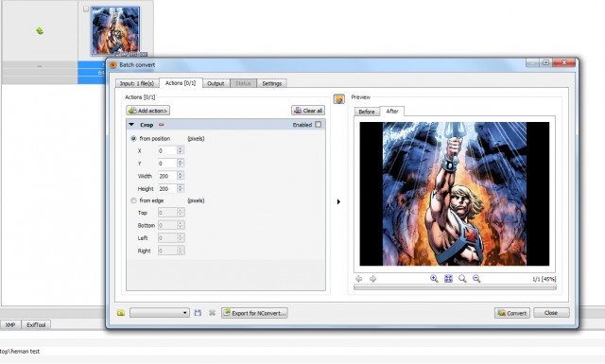Image resolution: width=605 pixels, height=364 pixels.
Task: Toggle preview panel icon above the splitter
Action: point(339,99)
